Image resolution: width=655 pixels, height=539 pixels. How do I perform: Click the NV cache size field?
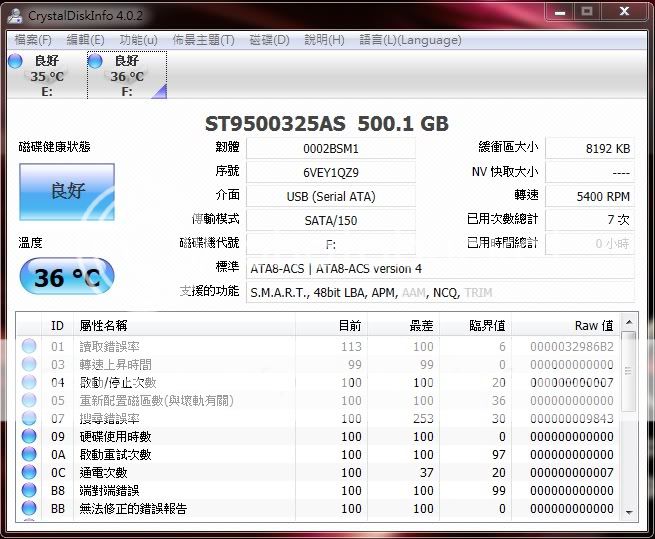click(x=590, y=172)
